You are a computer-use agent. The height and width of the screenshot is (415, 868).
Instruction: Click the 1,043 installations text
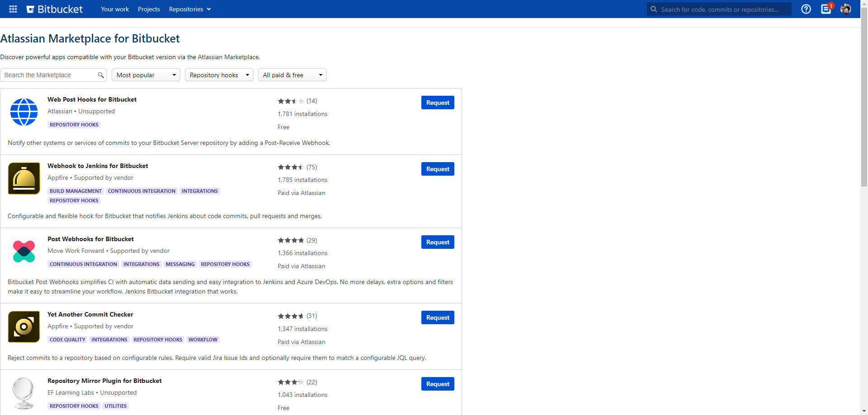(302, 395)
